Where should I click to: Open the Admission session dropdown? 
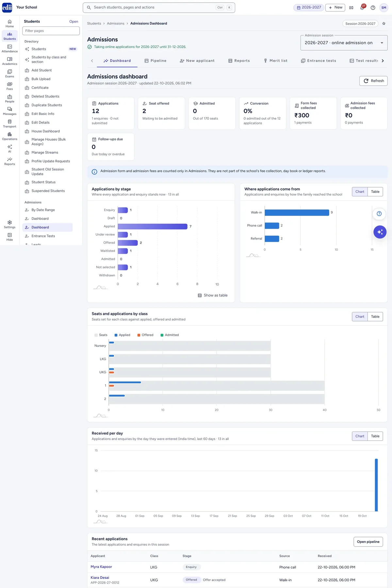click(x=344, y=43)
